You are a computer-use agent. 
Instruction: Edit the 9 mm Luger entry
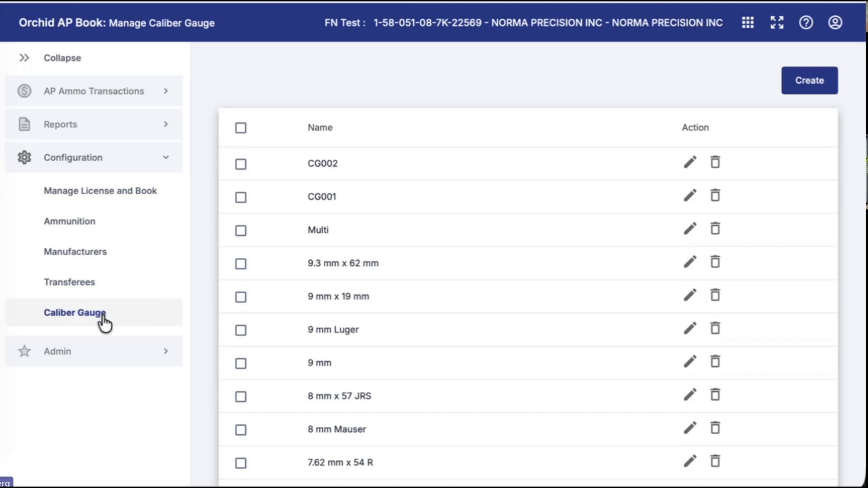click(x=690, y=328)
